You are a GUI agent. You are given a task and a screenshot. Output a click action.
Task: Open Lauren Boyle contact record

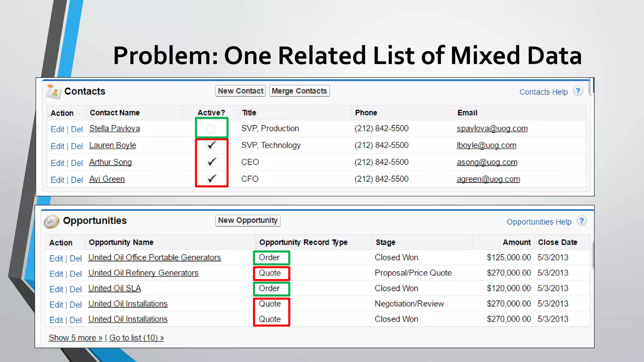click(113, 145)
